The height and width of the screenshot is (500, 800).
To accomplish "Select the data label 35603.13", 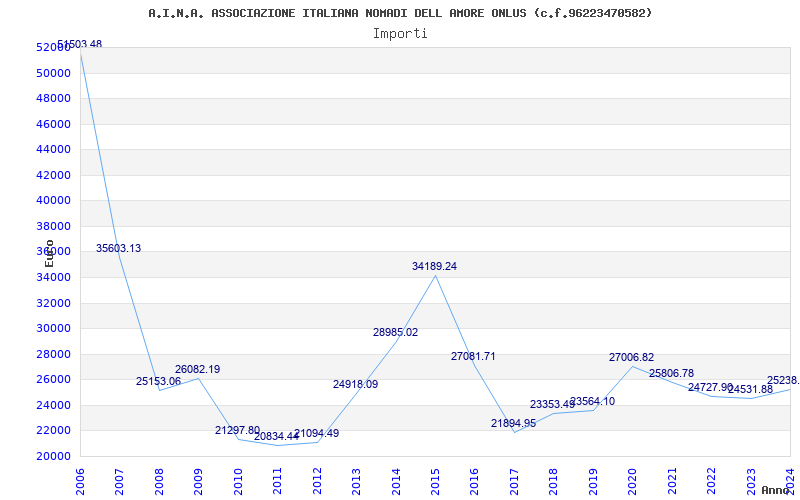I will click(118, 248).
